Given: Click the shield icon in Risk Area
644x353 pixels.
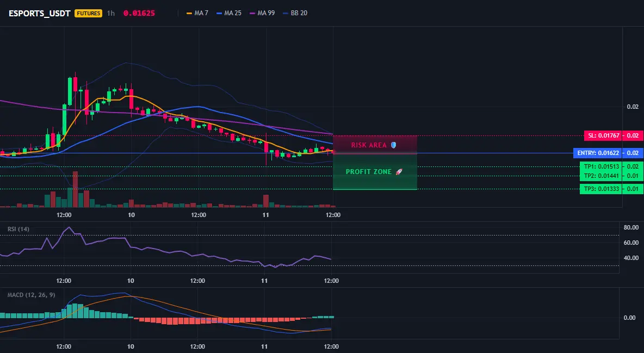Looking at the screenshot, I should point(393,145).
